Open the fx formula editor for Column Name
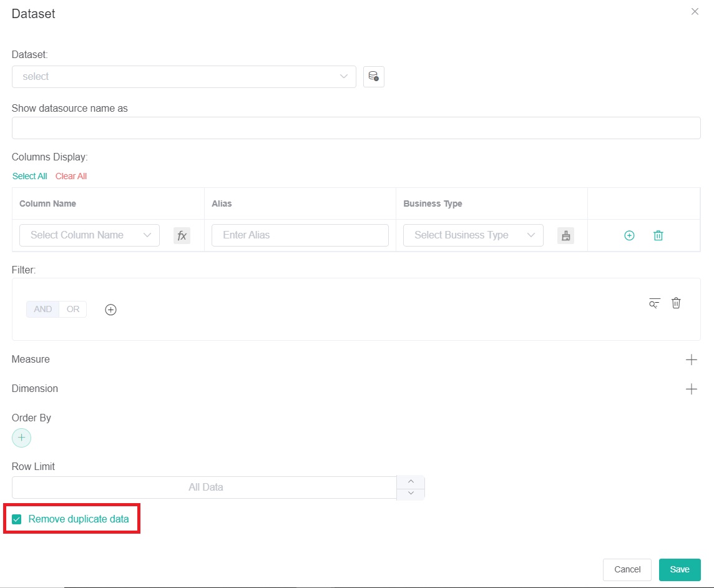The height and width of the screenshot is (588, 714). tap(182, 235)
